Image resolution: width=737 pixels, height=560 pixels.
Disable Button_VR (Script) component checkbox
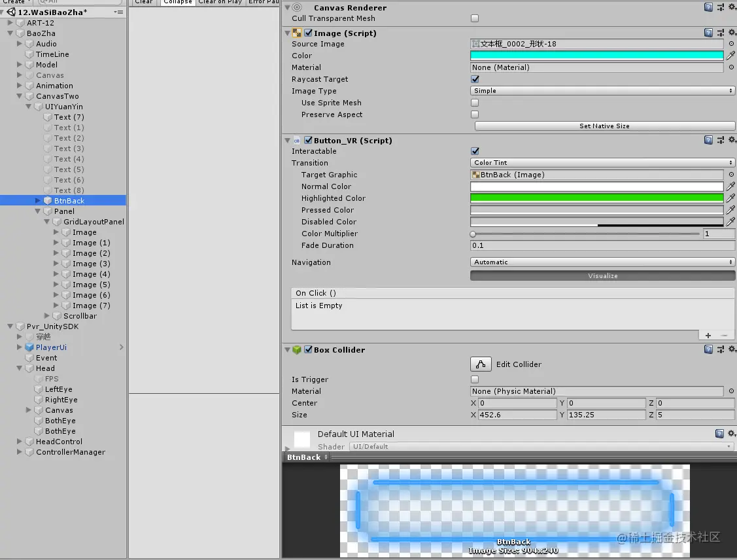pos(309,139)
